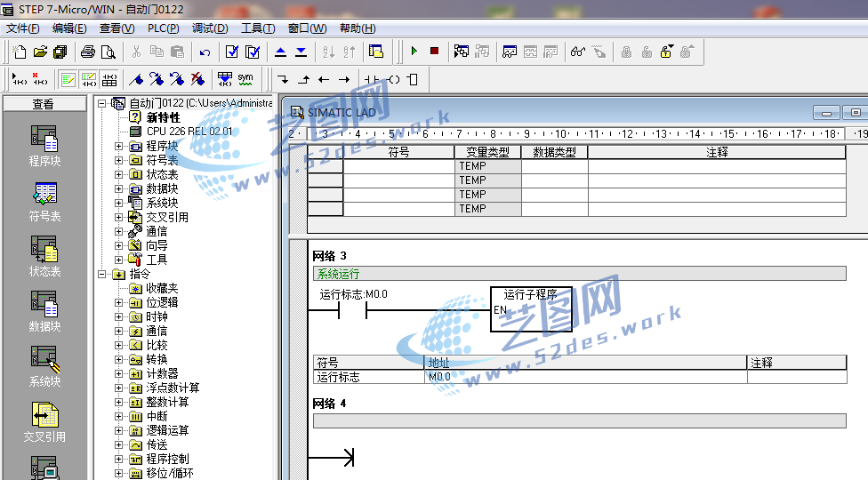Click the 系统运行 network 3 comment field
Screen dimensions: 868x480
(x=580, y=273)
